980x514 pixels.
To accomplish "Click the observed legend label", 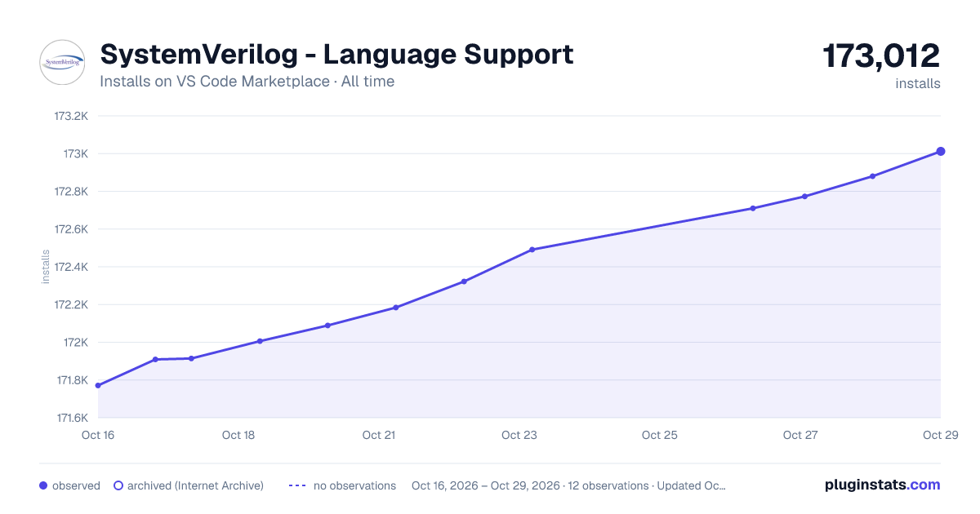I will click(x=76, y=485).
